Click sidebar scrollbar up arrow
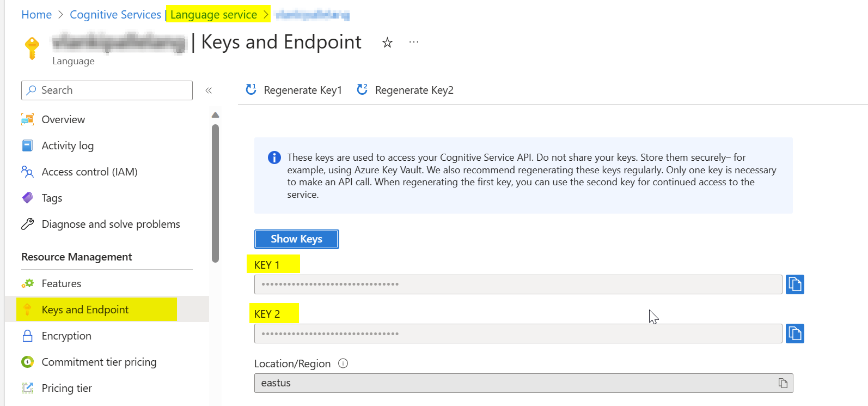 [215, 115]
